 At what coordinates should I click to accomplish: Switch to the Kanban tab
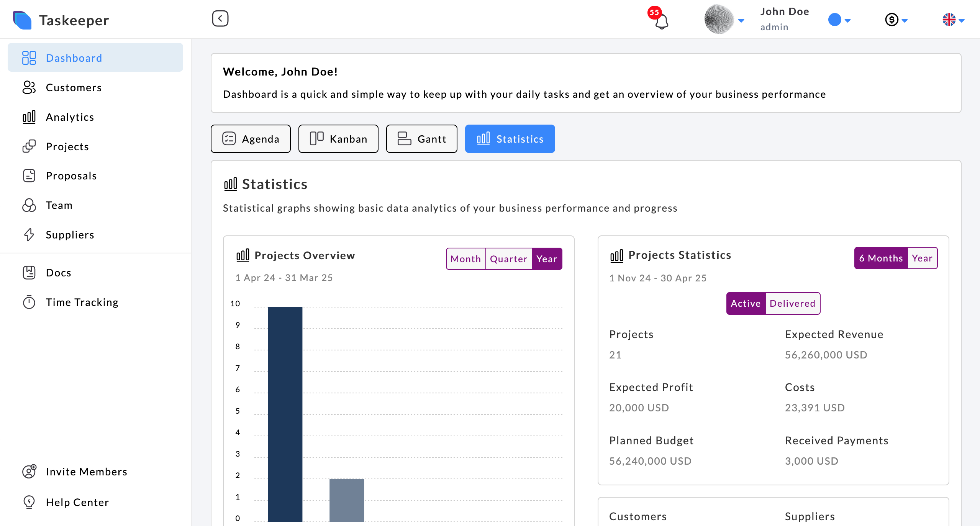[338, 139]
